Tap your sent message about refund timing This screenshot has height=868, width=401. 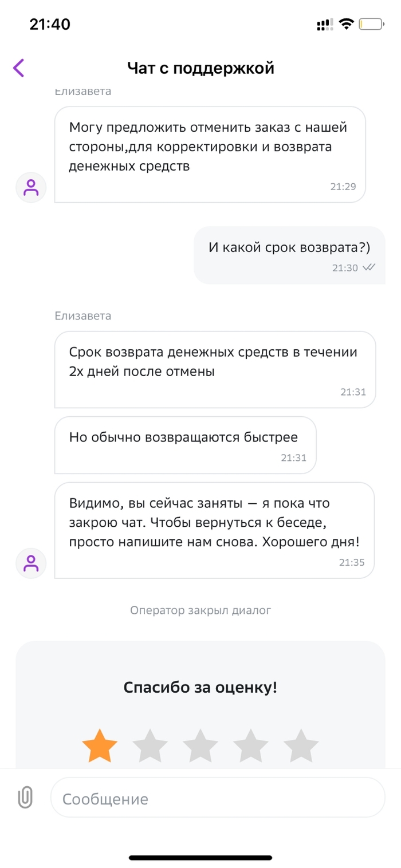point(289,255)
